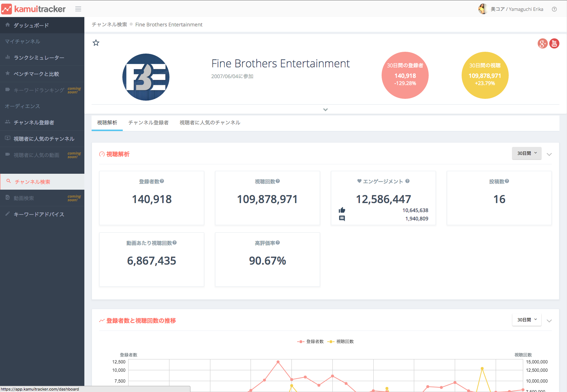The image size is (567, 392).
Task: Click the 視聴解析 panel heading
Action: [118, 154]
